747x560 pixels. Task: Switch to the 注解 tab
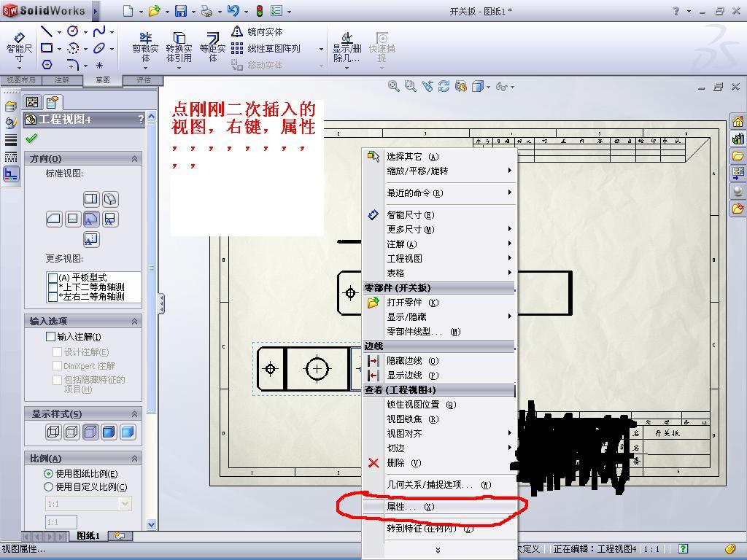[x=62, y=80]
